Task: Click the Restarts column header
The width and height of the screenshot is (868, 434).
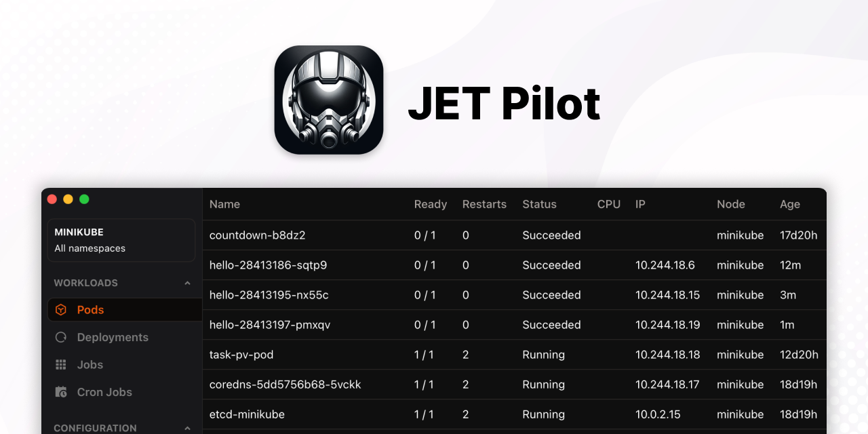Action: [x=484, y=204]
